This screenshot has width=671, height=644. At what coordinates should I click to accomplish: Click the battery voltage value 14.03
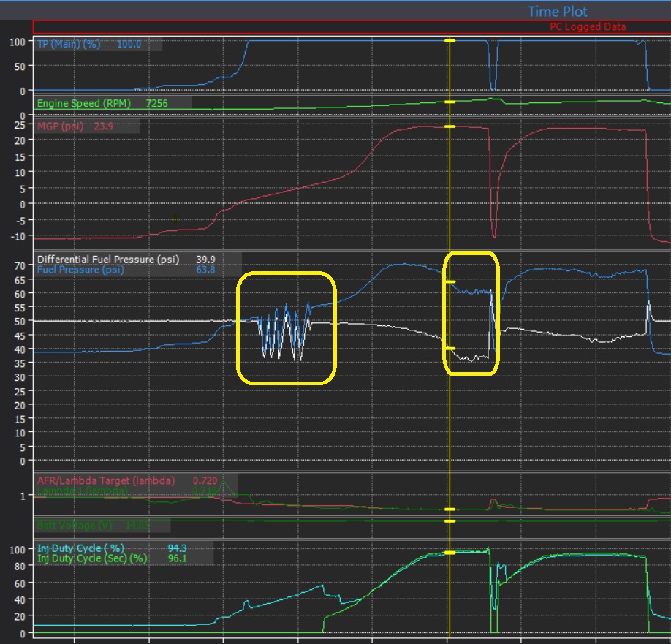[137, 526]
